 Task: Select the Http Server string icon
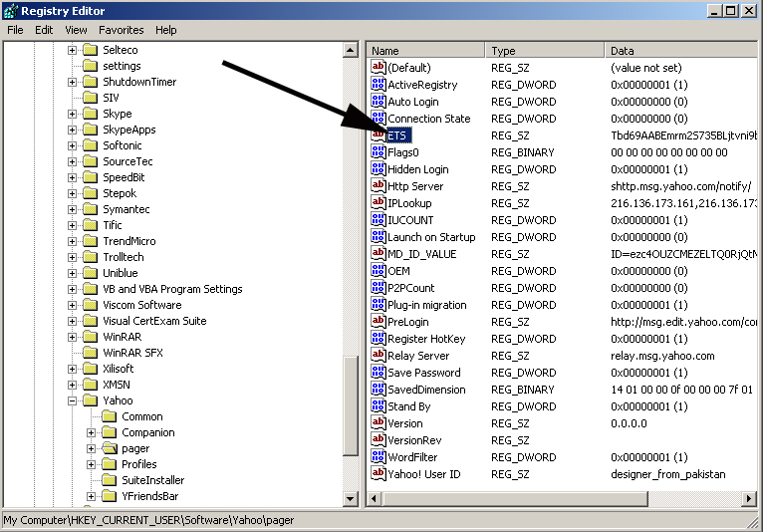(x=379, y=186)
